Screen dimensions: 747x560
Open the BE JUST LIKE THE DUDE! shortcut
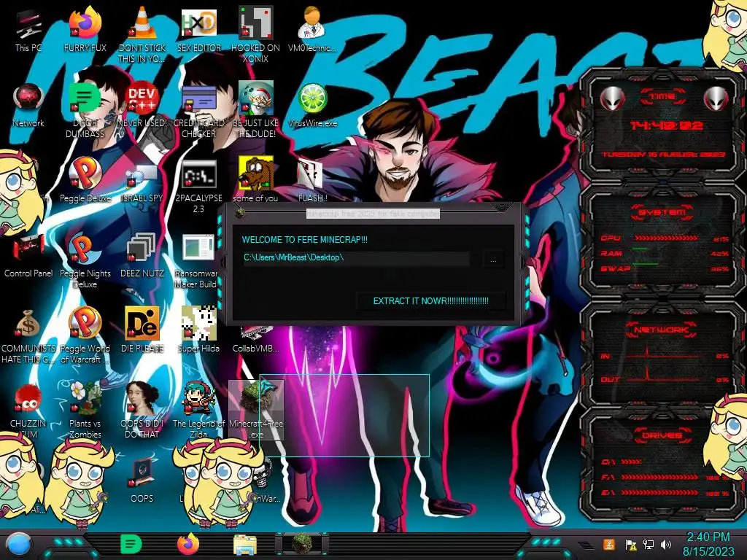[x=255, y=111]
